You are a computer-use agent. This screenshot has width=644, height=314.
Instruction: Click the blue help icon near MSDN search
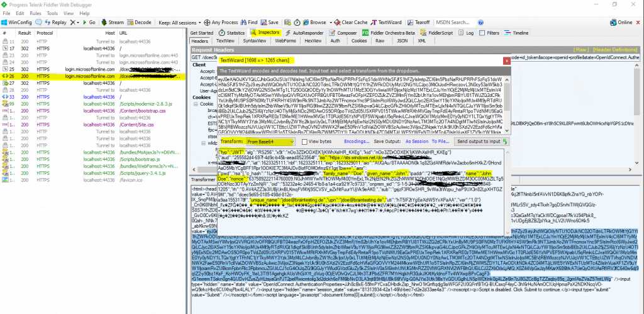tap(480, 22)
